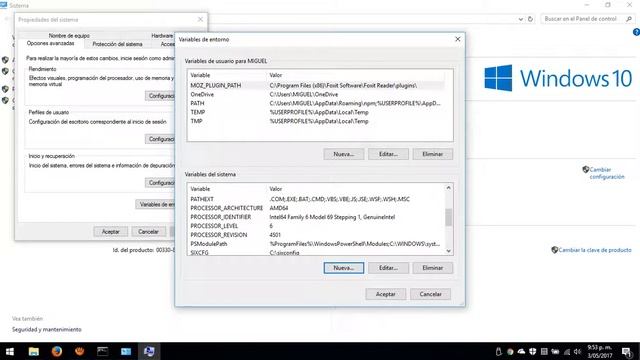Screen dimensions: 640x360
Task: Open the orange app icon next to Firefox
Action: point(80,351)
